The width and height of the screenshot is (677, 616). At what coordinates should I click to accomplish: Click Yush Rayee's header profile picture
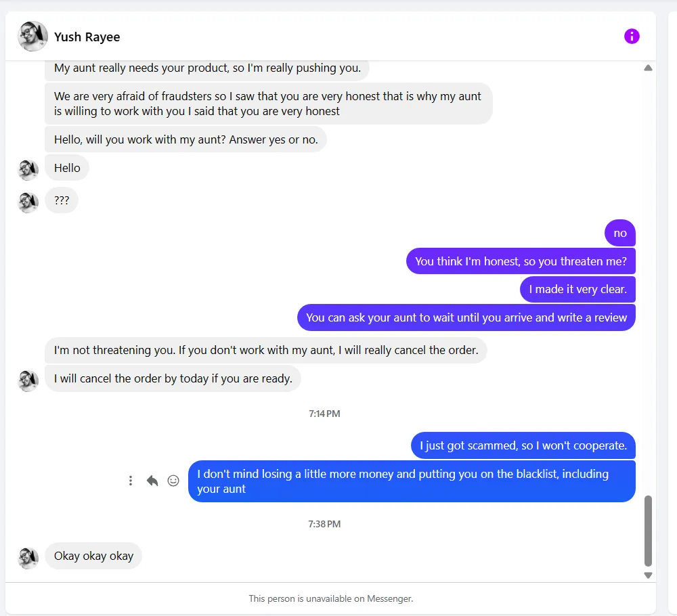(x=32, y=37)
